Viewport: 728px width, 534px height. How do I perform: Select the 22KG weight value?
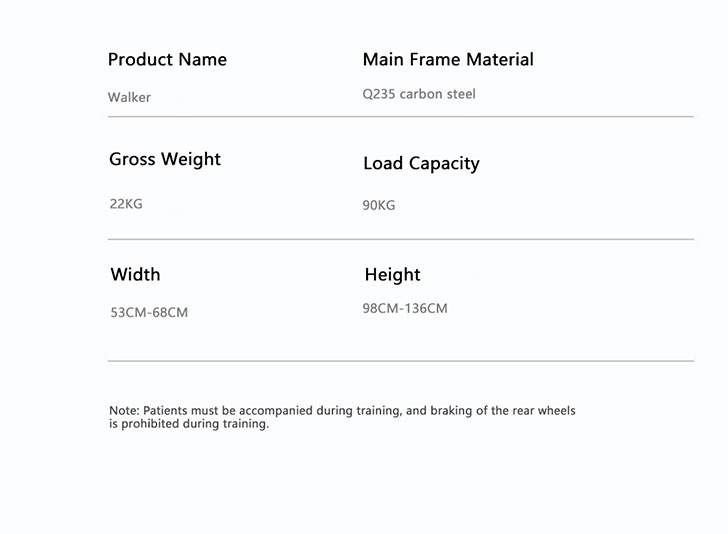coord(126,204)
